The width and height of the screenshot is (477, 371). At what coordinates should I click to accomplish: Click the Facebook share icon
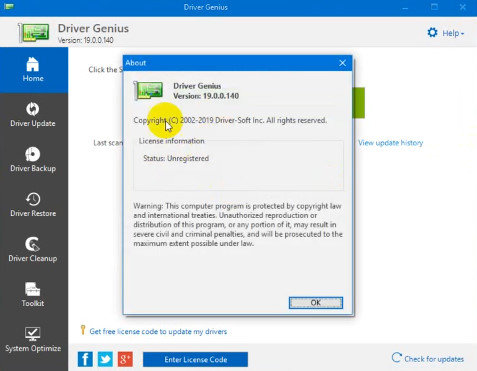click(85, 359)
